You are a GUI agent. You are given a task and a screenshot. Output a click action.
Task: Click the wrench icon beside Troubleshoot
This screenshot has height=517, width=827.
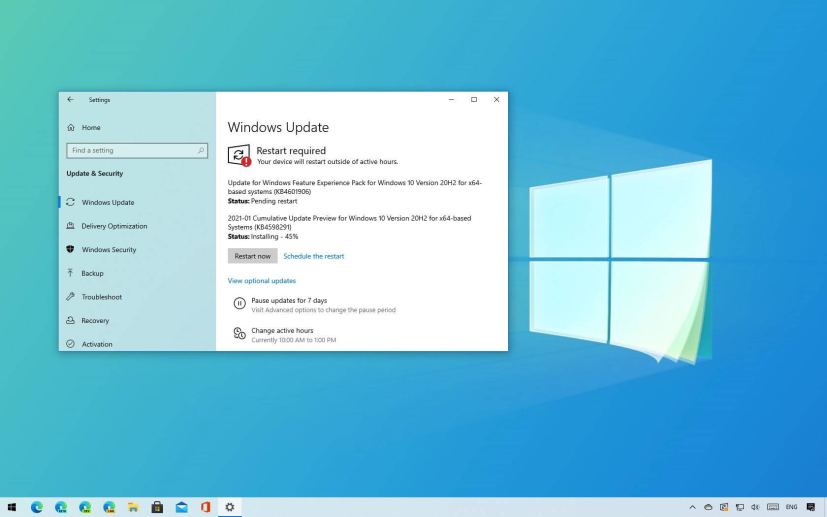tap(70, 296)
